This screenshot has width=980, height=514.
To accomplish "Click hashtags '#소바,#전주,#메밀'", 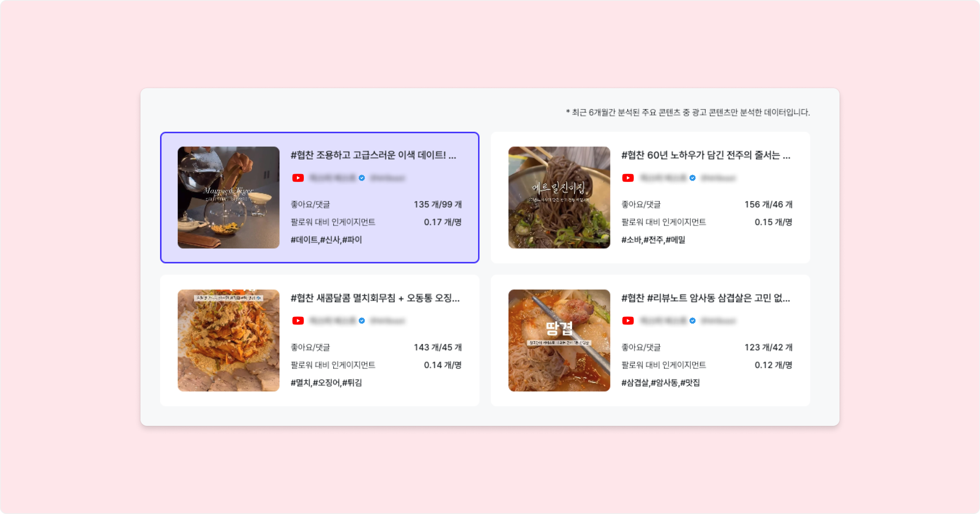I will coord(653,240).
